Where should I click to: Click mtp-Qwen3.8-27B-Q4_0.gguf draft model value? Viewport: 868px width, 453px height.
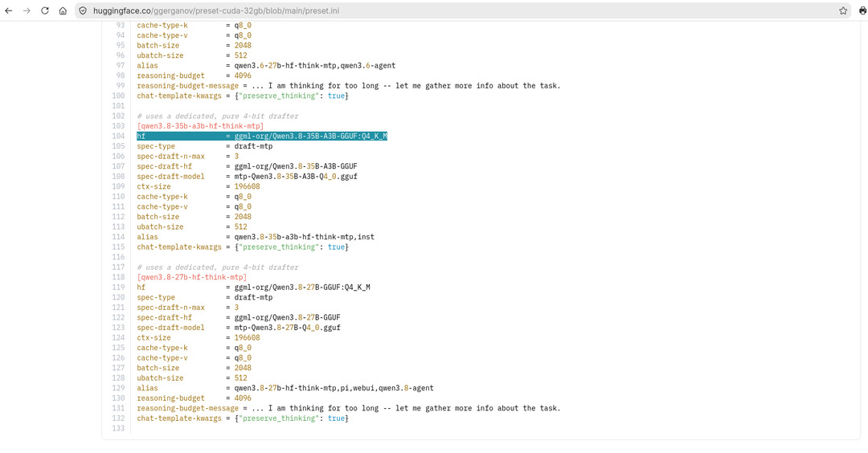click(x=287, y=328)
